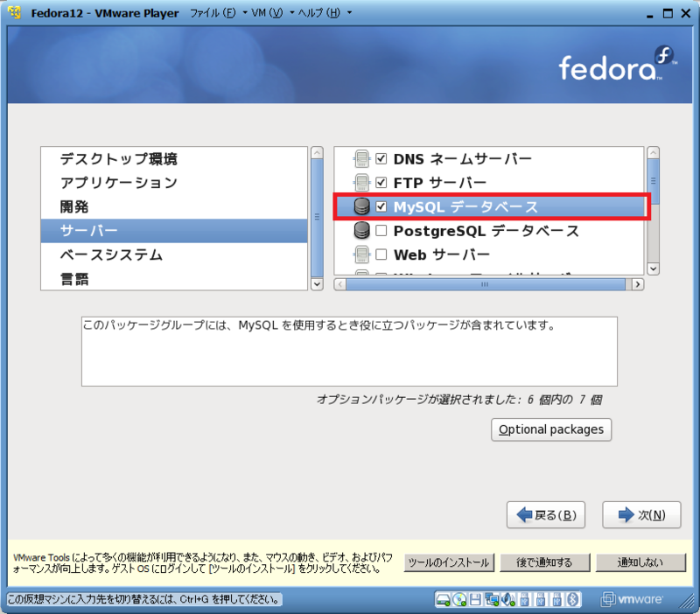Check the Web サーバー checkbox
700x614 pixels.
pos(382,255)
